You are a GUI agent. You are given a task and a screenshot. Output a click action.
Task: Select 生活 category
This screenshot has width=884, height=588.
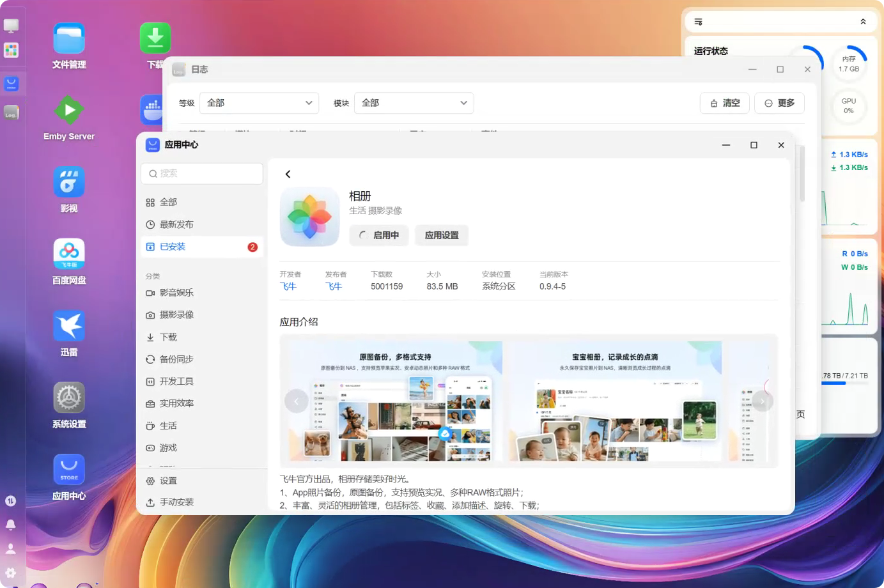(202, 426)
